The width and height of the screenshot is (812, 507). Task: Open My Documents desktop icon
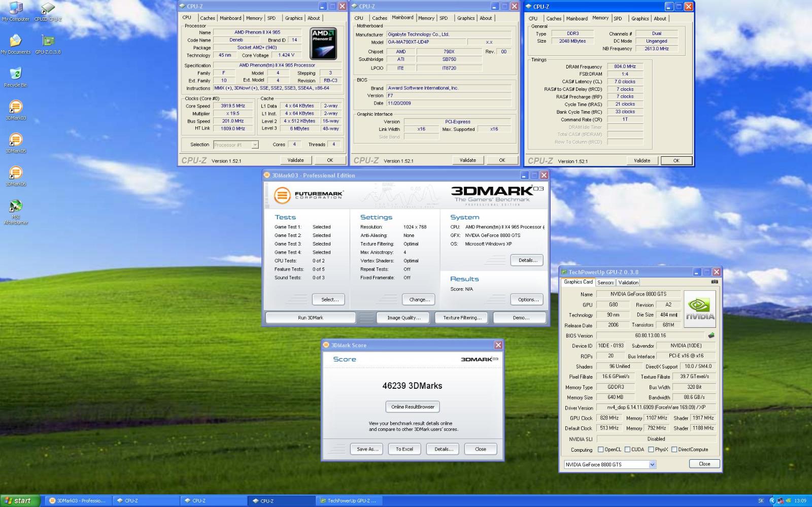[x=16, y=44]
